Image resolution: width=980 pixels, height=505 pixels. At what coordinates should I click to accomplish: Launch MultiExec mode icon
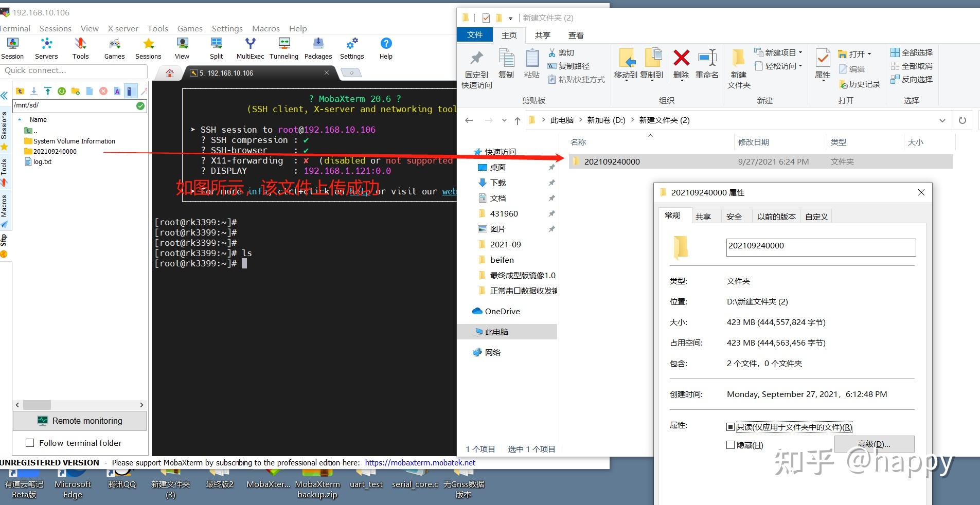[x=250, y=48]
